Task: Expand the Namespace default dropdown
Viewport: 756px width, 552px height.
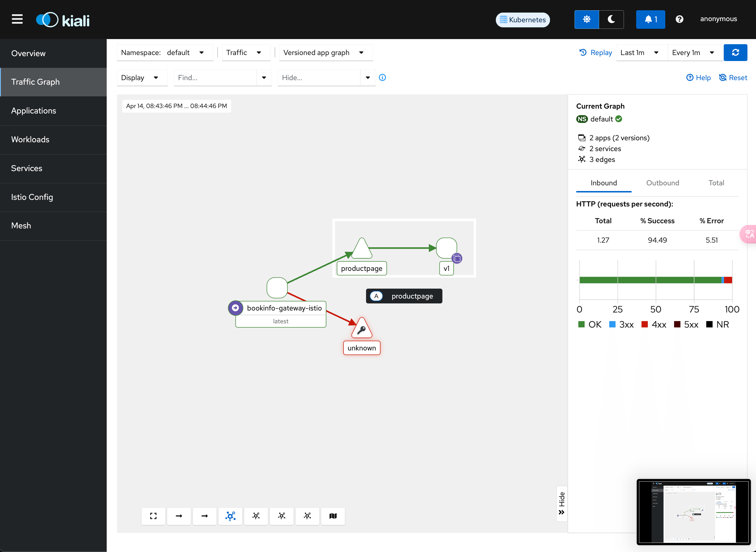Action: [165, 52]
